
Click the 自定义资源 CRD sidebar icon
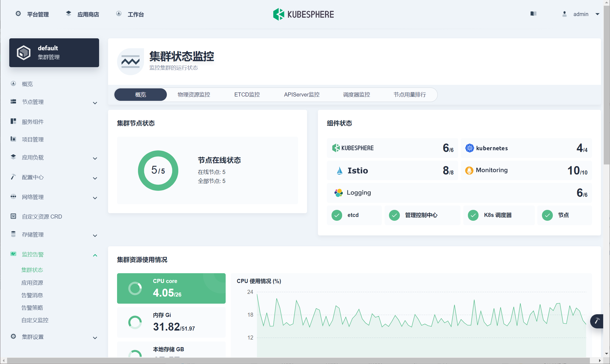(13, 216)
